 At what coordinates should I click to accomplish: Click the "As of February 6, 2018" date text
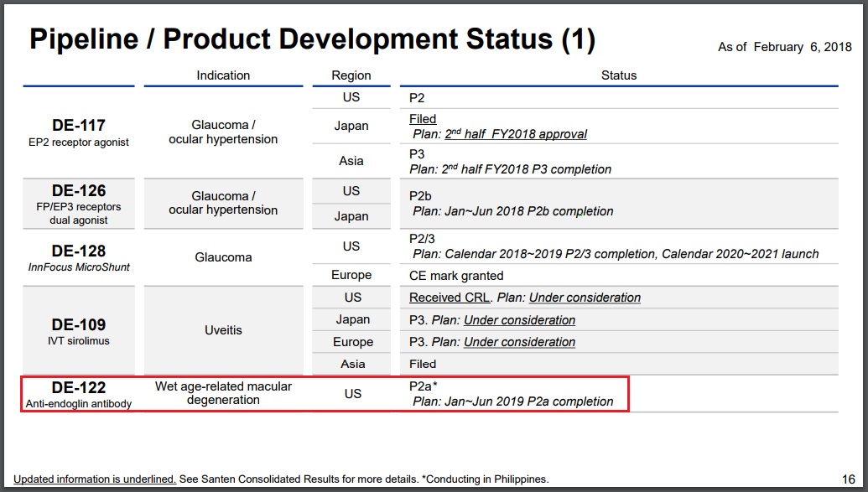click(783, 47)
